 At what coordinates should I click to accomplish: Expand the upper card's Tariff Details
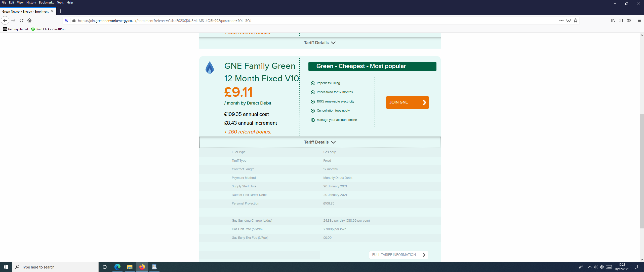320,43
